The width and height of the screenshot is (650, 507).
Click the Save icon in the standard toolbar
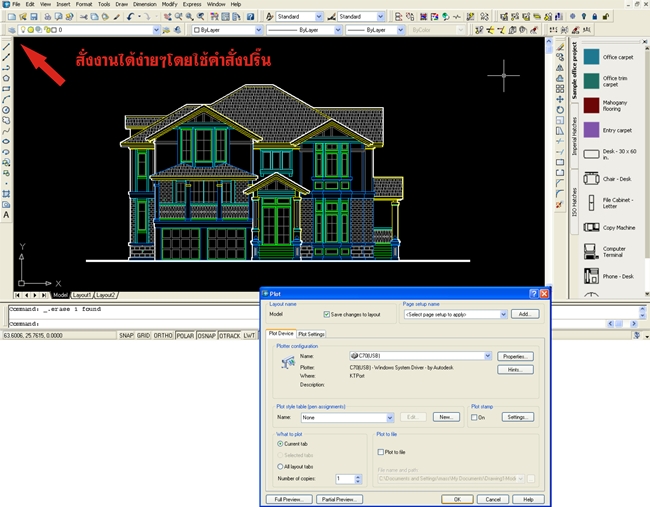34,17
